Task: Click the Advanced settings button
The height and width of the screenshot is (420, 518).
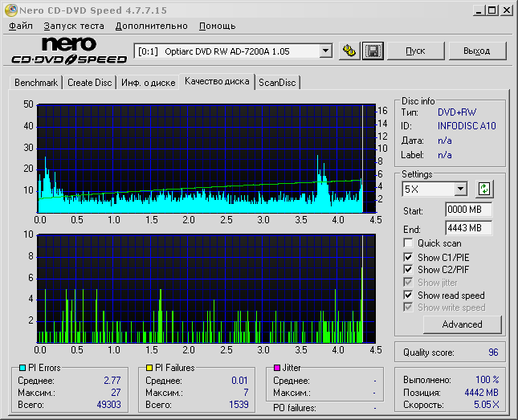Action: (x=462, y=324)
